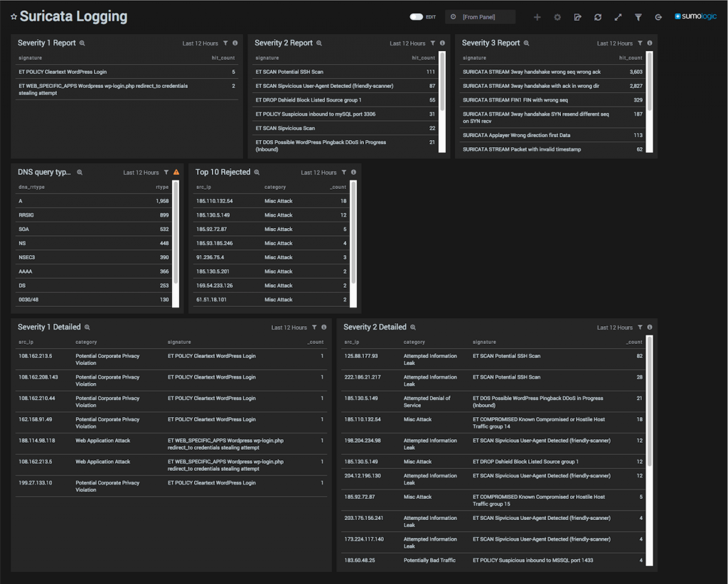Viewport: 728px width, 584px height.
Task: Sort Severity 1 Report by hit_count header
Action: coord(223,58)
